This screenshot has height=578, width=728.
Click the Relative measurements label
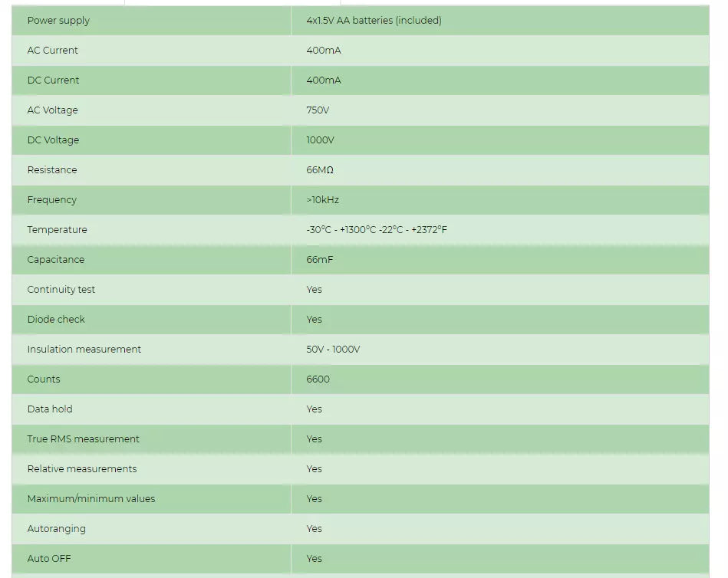pos(82,469)
